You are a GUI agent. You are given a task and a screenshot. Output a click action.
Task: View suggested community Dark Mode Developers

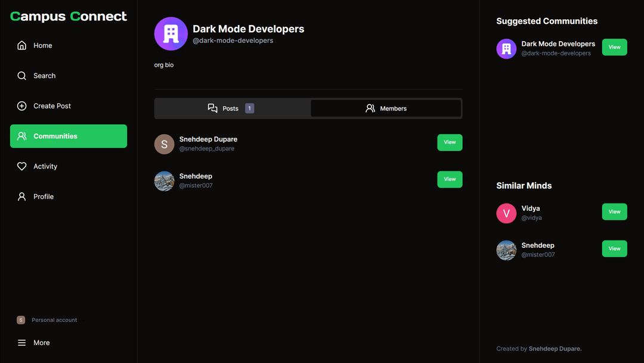pos(614,47)
